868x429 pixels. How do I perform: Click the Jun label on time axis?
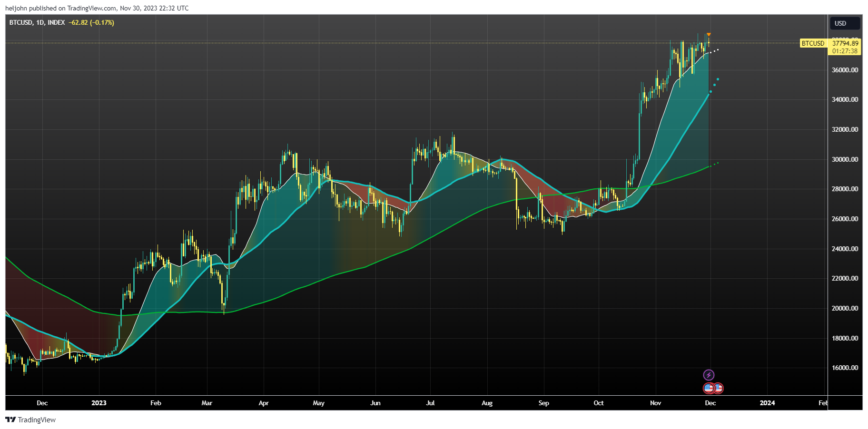tap(375, 403)
